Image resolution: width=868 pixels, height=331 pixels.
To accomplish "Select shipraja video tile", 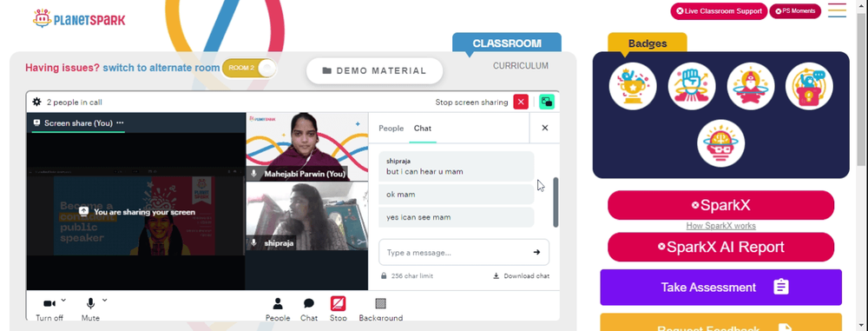I will [x=307, y=216].
